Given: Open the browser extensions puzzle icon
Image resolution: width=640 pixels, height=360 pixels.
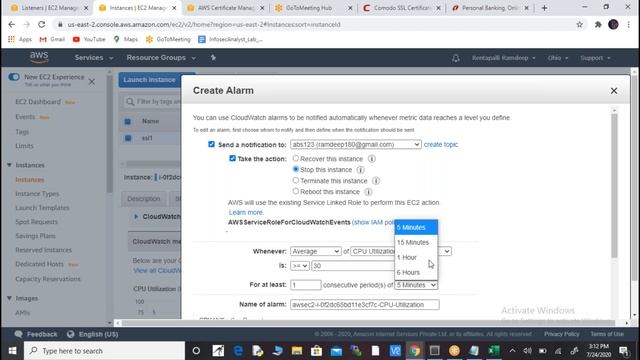Looking at the screenshot, I should (x=598, y=24).
